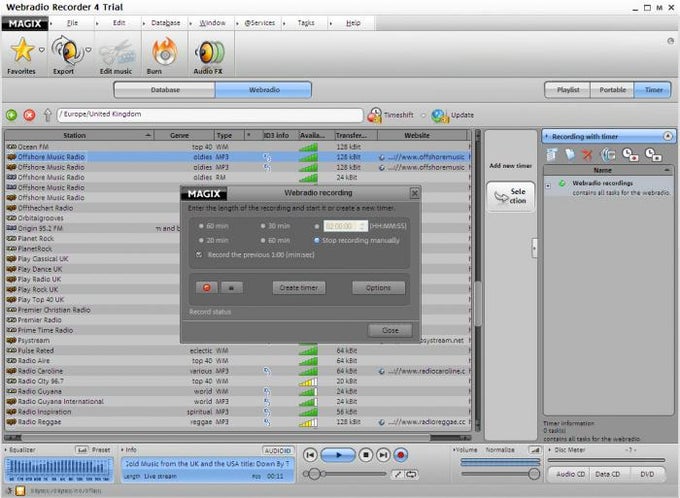Expand the Volume section arrow
Viewport: 680px width, 498px height.
click(454, 450)
